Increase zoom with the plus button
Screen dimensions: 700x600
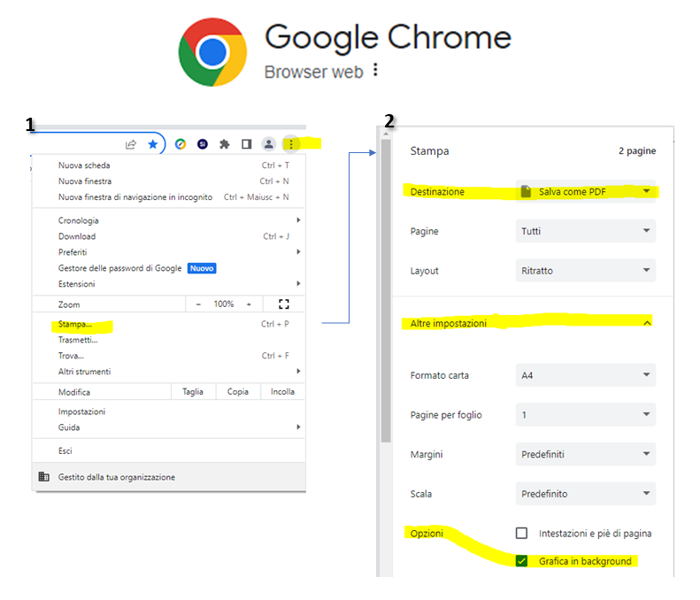point(249,304)
